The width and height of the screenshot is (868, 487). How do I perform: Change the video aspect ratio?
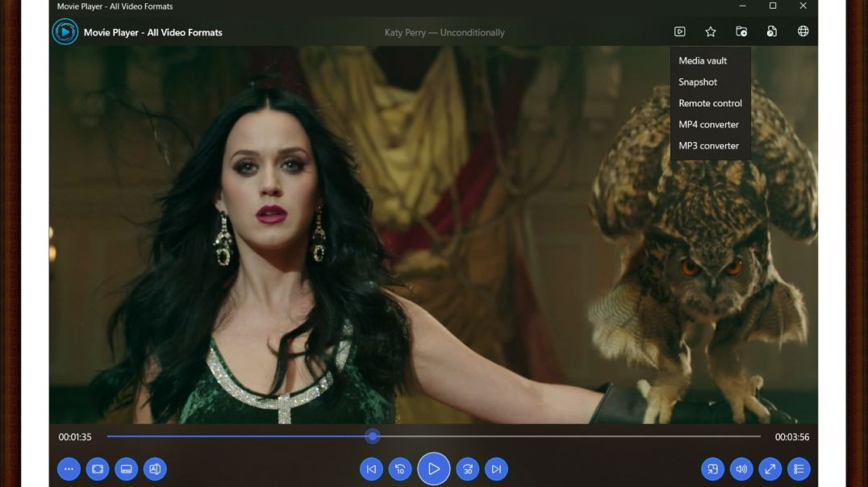point(98,468)
